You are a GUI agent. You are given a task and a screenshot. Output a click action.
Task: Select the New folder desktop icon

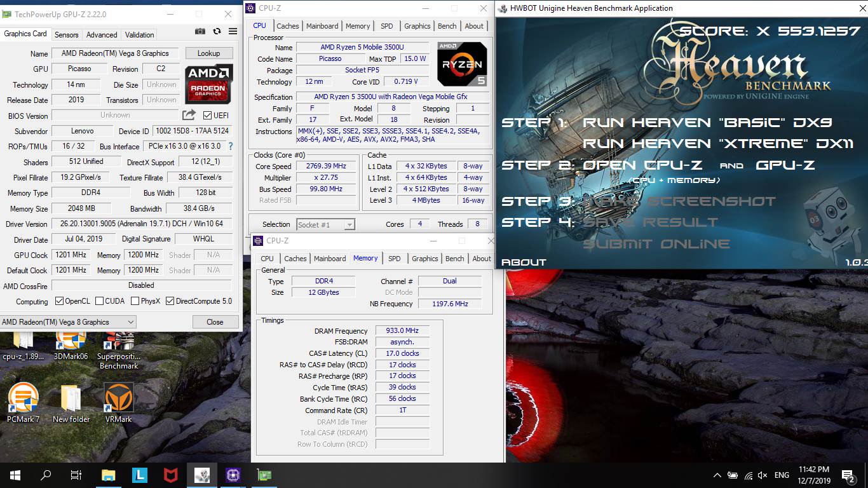point(71,403)
